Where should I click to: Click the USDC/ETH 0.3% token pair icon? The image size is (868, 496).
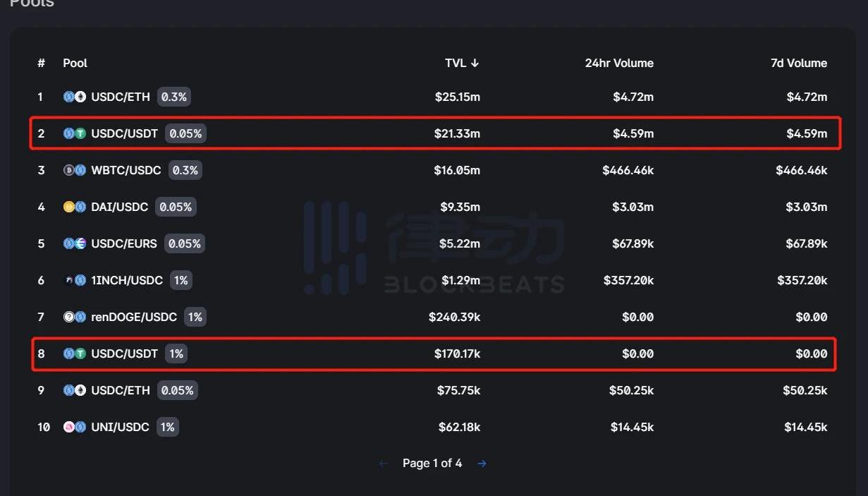74,97
